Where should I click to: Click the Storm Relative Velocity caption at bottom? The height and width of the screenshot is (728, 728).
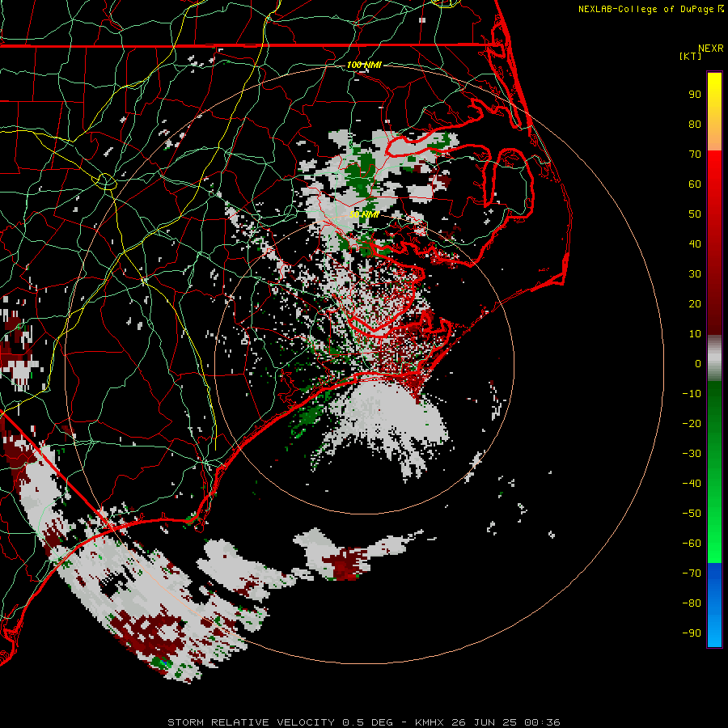[x=363, y=722]
